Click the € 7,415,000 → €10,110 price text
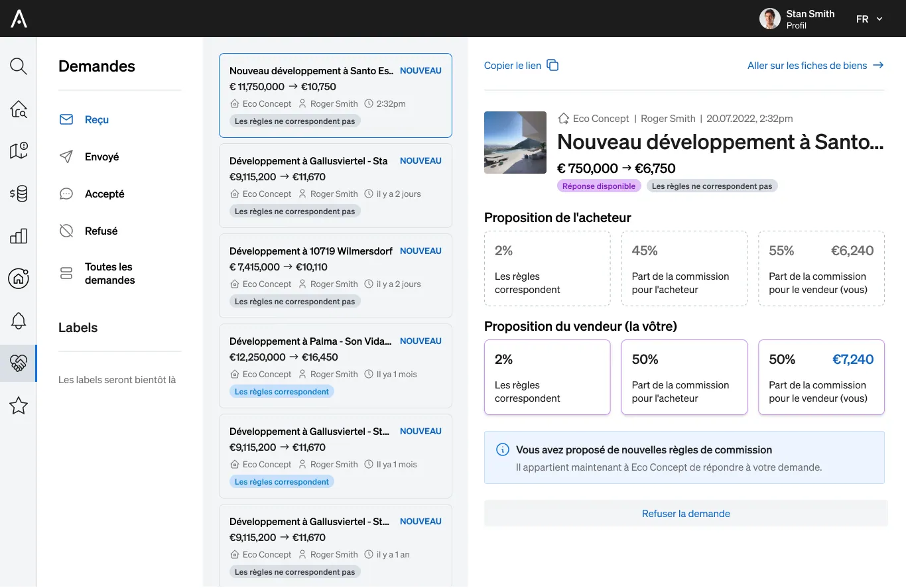 (x=279, y=267)
